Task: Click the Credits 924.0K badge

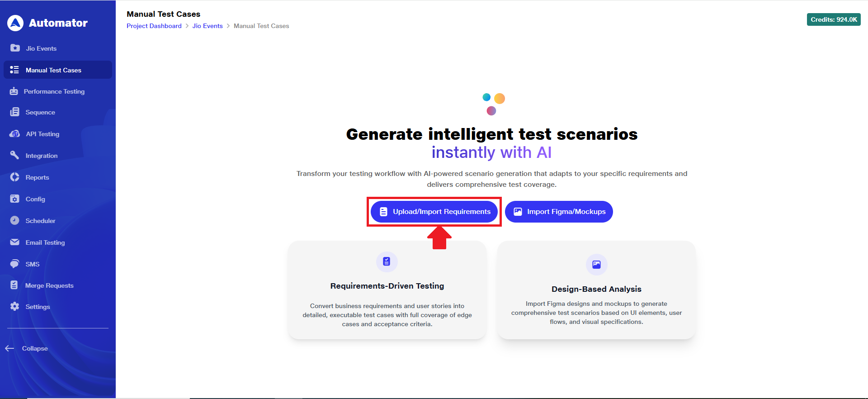Action: [x=834, y=19]
